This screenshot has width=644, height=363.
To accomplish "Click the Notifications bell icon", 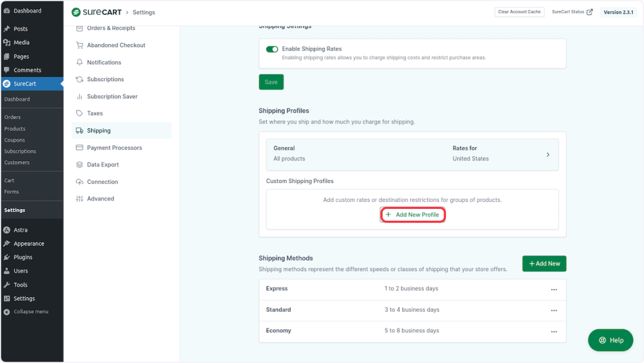I will coord(79,62).
